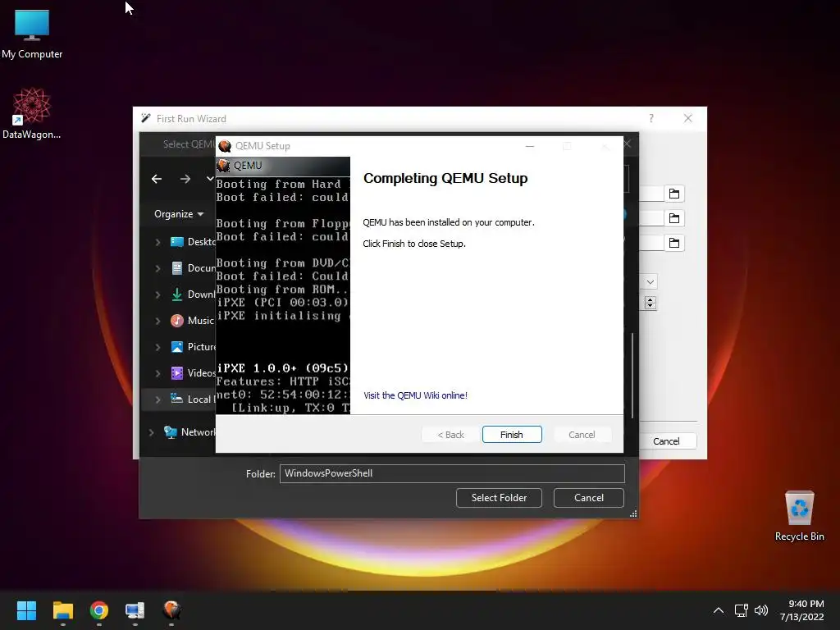The width and height of the screenshot is (840, 630).
Task: Open the Organize menu
Action: (178, 214)
